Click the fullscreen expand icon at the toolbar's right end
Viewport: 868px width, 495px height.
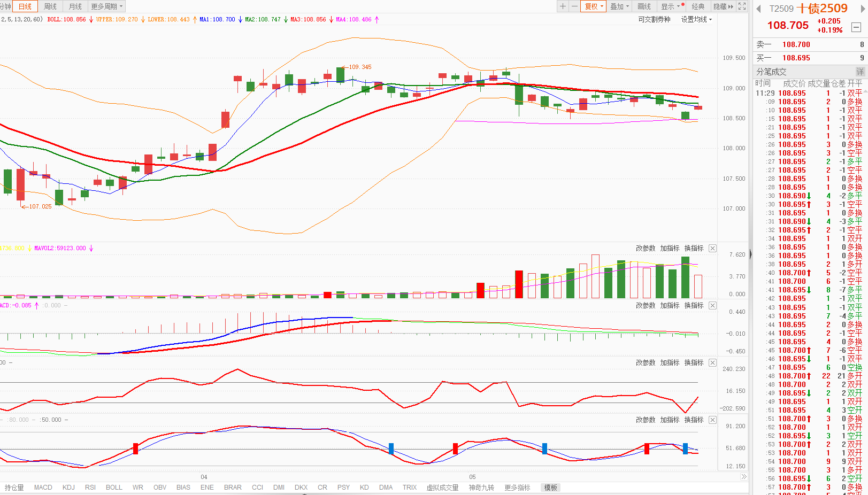pos(742,6)
